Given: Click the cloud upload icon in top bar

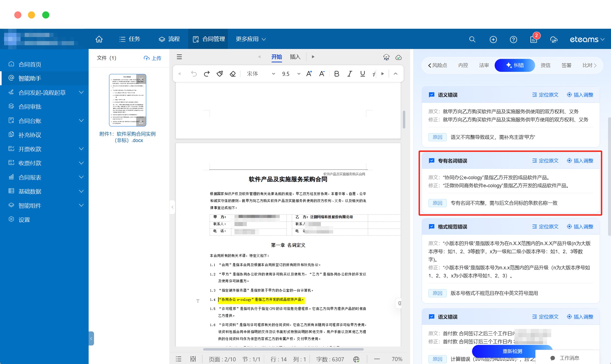Looking at the screenshot, I should tap(554, 39).
